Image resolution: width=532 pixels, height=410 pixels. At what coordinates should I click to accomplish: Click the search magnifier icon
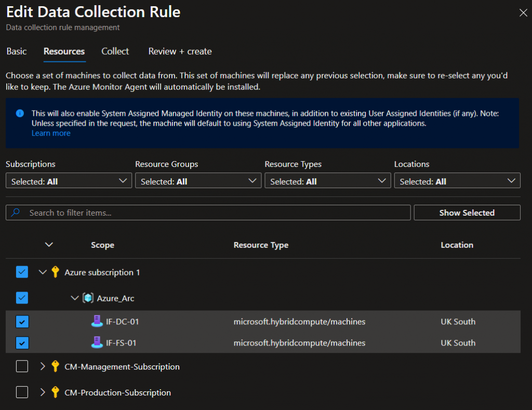pyautogui.click(x=16, y=212)
